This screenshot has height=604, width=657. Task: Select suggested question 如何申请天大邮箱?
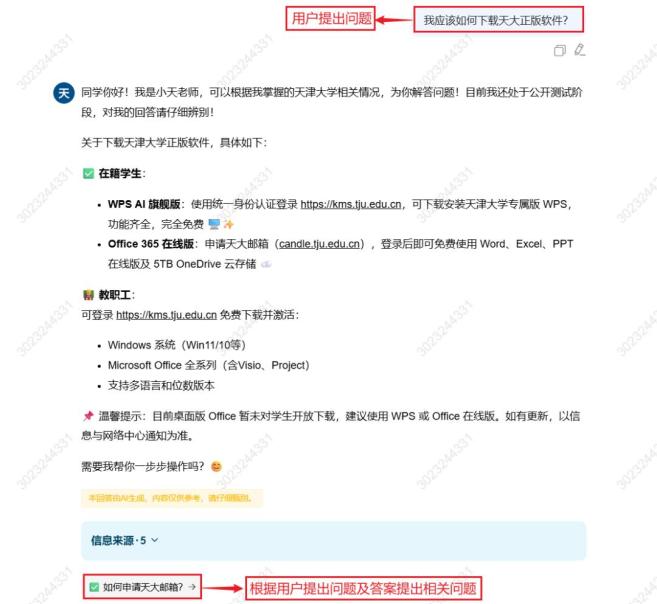pos(142,587)
